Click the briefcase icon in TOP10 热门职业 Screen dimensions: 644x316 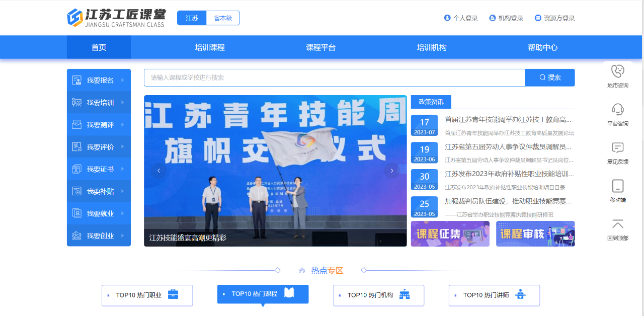[x=173, y=294]
